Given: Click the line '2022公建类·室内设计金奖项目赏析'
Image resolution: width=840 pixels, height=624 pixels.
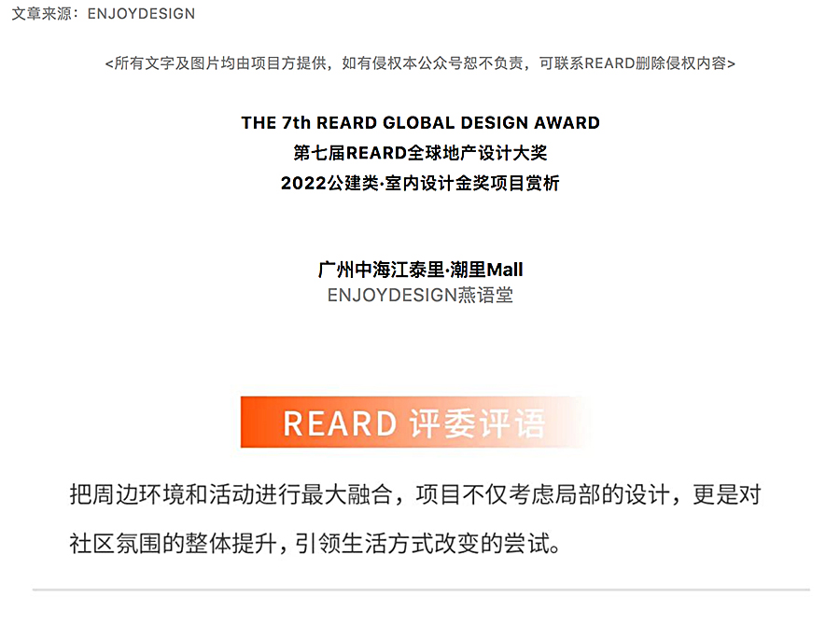Looking at the screenshot, I should click(420, 183).
